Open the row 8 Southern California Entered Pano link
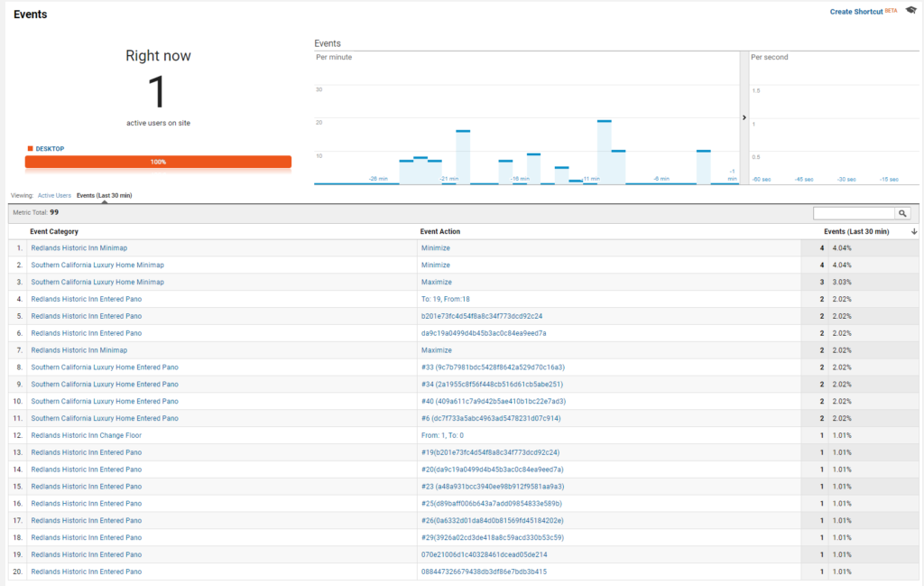The width and height of the screenshot is (924, 586). (x=105, y=367)
